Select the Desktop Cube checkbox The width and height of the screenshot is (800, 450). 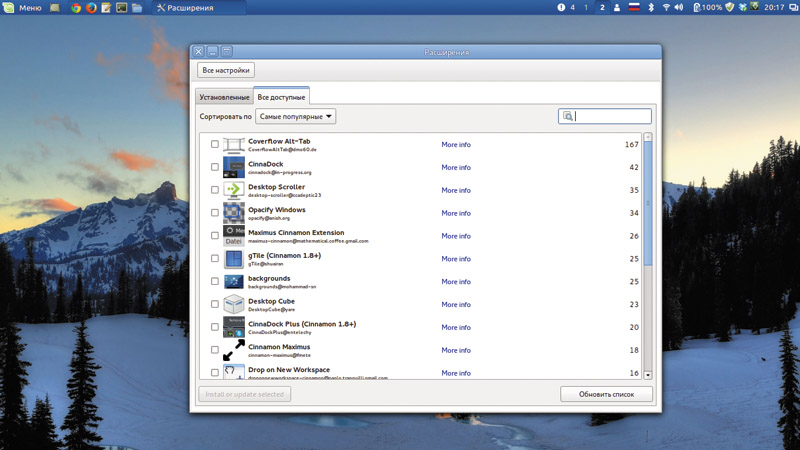click(215, 304)
